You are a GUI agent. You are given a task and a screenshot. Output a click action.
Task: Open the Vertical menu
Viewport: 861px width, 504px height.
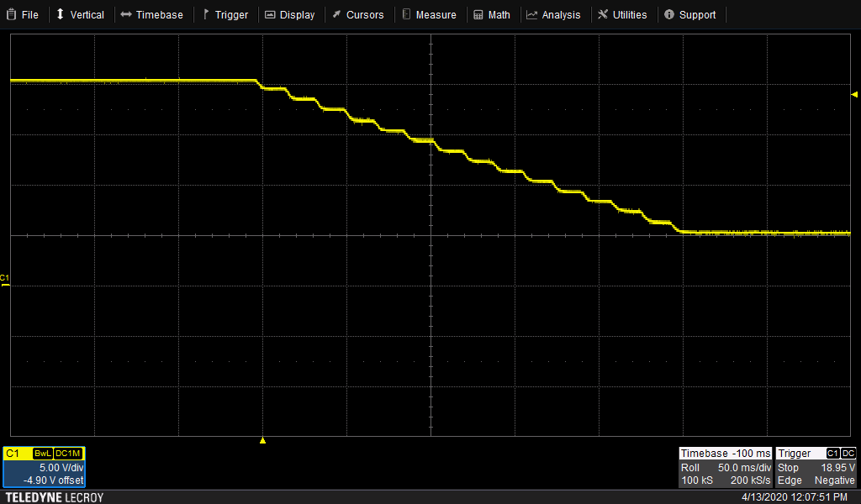point(80,14)
